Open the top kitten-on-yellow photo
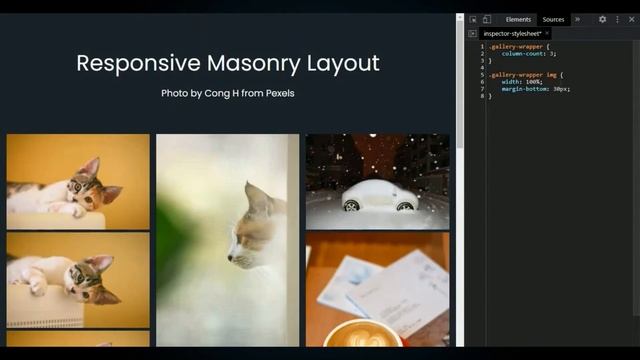The height and width of the screenshot is (360, 640). click(x=78, y=182)
